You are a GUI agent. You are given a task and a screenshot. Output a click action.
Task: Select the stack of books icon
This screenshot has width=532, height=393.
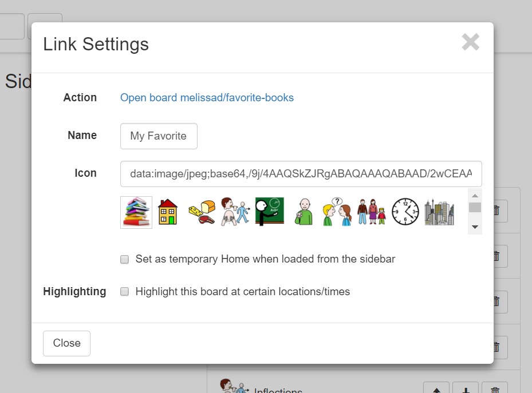pyautogui.click(x=136, y=212)
